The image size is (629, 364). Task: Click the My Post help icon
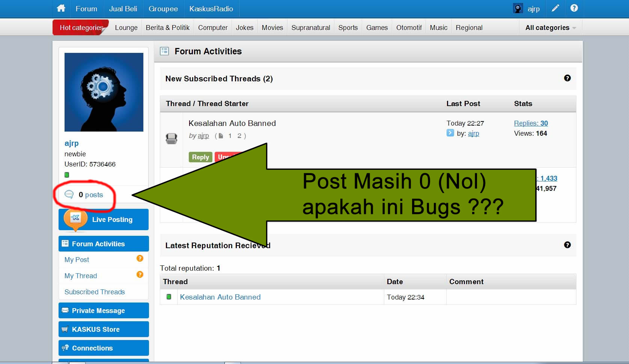point(140,258)
